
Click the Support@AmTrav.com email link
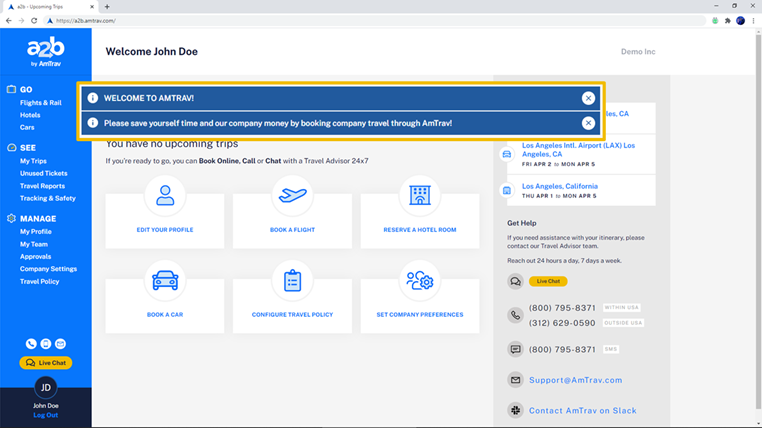[575, 380]
